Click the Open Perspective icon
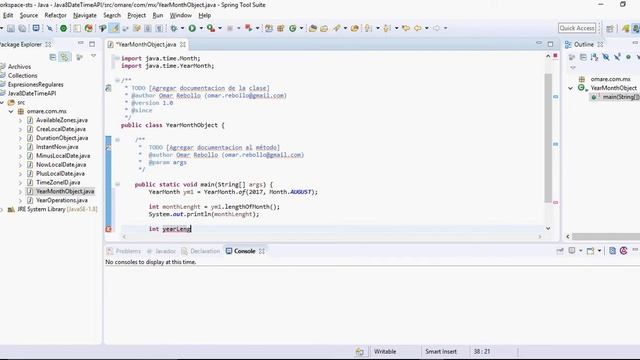The image size is (640, 360). [x=610, y=28]
